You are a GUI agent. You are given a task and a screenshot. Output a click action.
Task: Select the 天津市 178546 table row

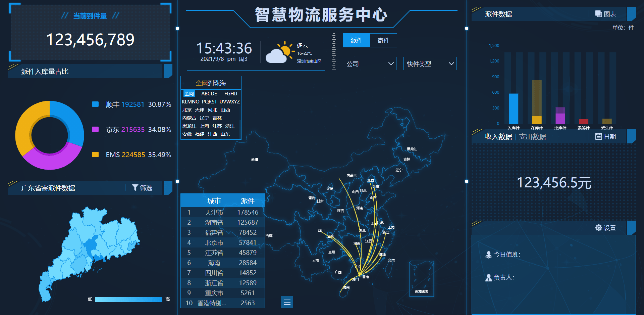coord(223,213)
